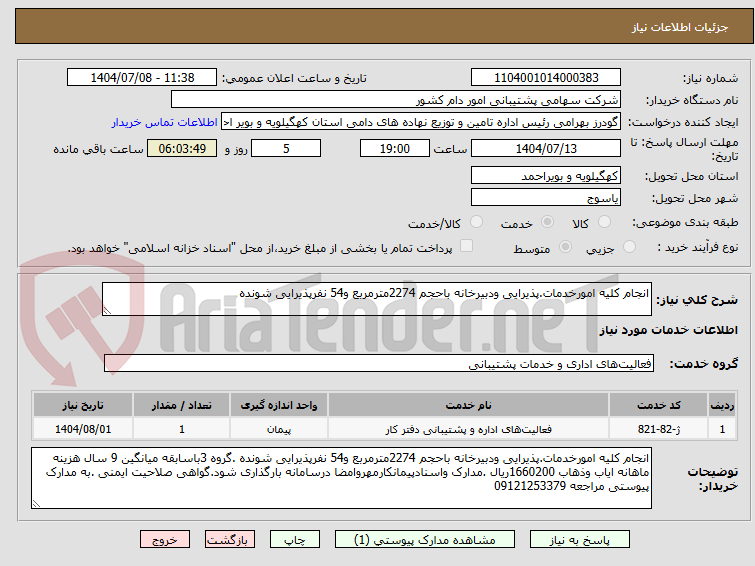Open اطلاعات تماس خریدار link

pos(164,122)
